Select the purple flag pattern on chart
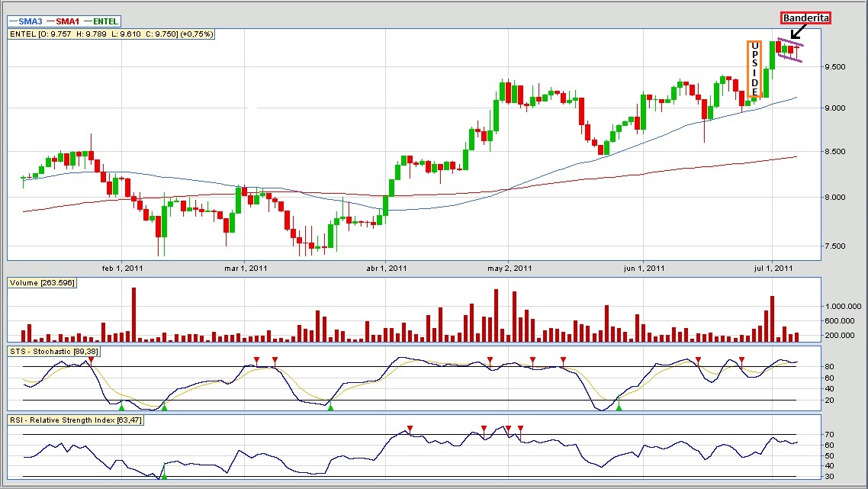Screen dimensions: 868x489 pos(789,50)
